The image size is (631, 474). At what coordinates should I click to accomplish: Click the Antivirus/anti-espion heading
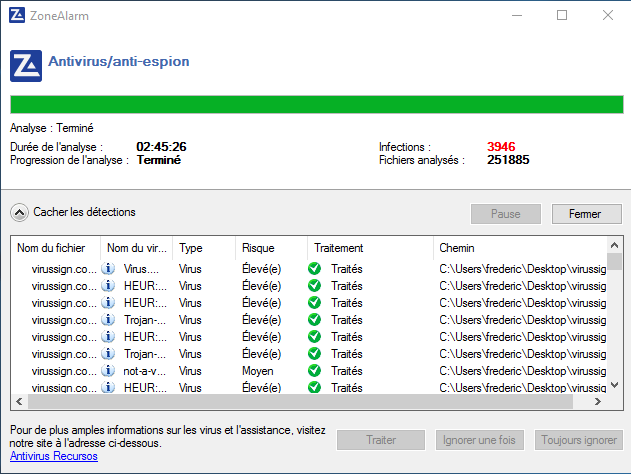[119, 62]
